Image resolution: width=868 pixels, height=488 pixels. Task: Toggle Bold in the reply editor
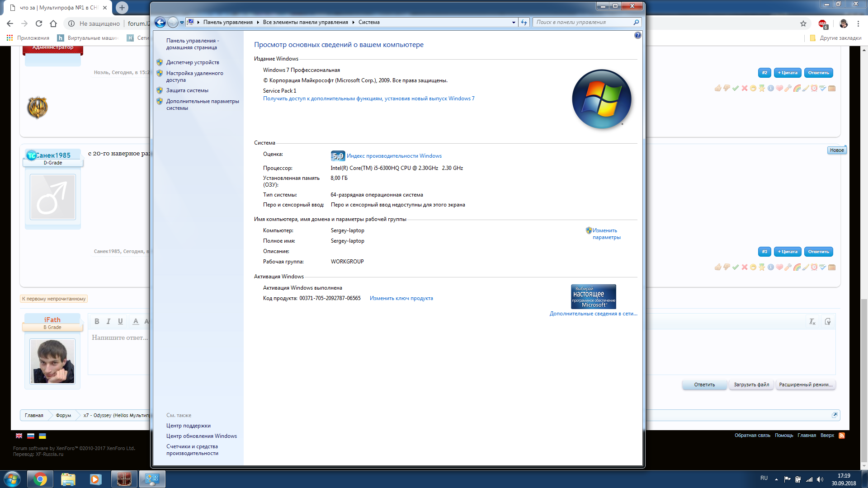tap(97, 321)
